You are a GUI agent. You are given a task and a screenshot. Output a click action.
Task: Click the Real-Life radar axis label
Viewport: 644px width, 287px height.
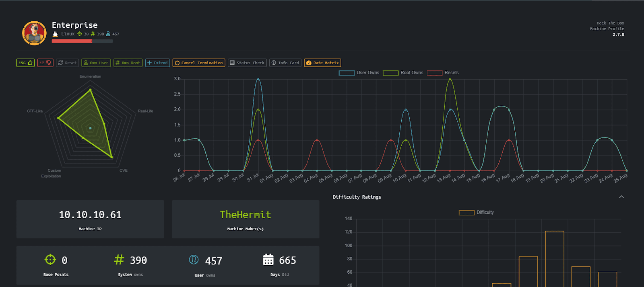(x=145, y=111)
